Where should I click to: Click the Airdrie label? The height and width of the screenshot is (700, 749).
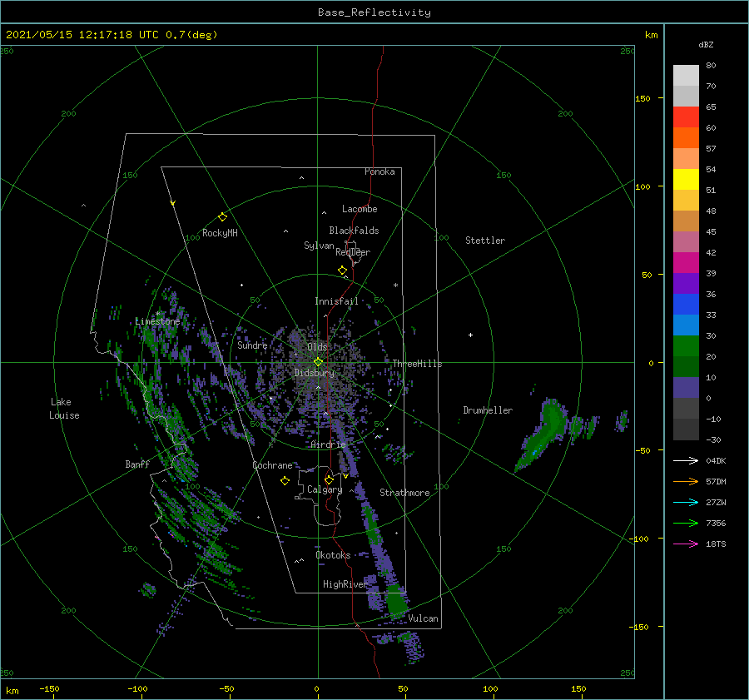pos(328,444)
